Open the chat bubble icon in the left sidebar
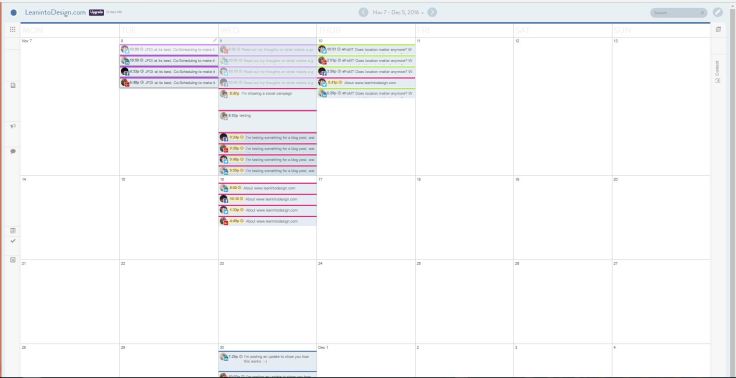Viewport: 736px width, 378px height. pyautogui.click(x=13, y=151)
